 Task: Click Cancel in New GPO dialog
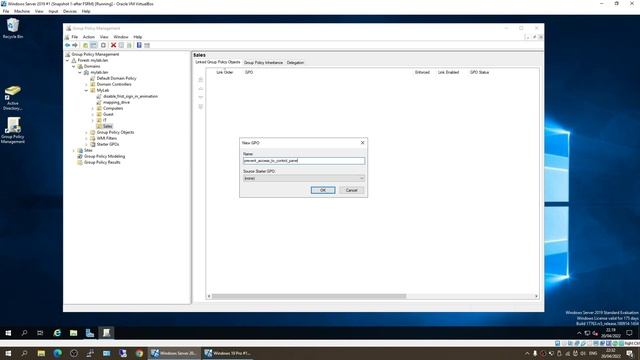point(351,190)
